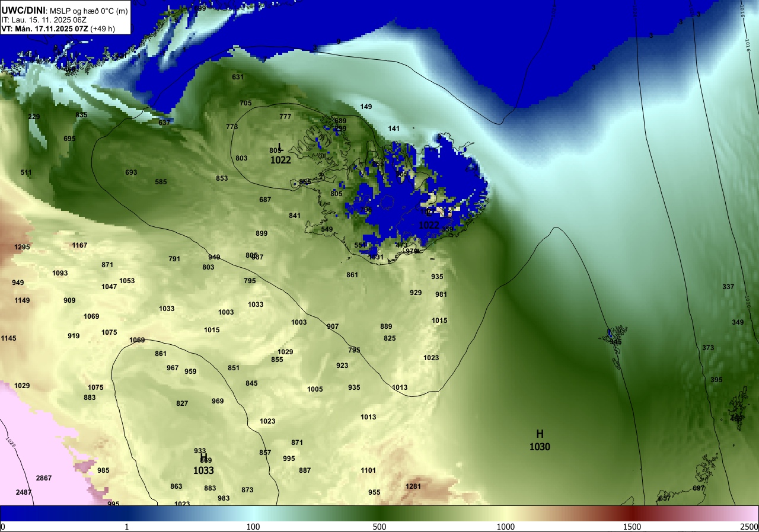Click the 'IT: Lau. 15. 11. 2025 06Z' line
Screen dimensions: 759x532
tap(44, 20)
